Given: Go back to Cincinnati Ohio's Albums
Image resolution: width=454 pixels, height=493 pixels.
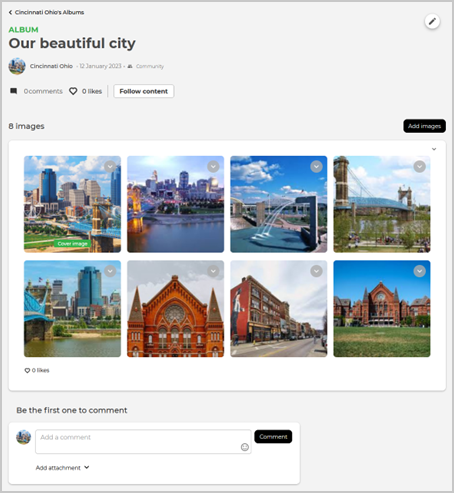Looking at the screenshot, I should [x=46, y=12].
